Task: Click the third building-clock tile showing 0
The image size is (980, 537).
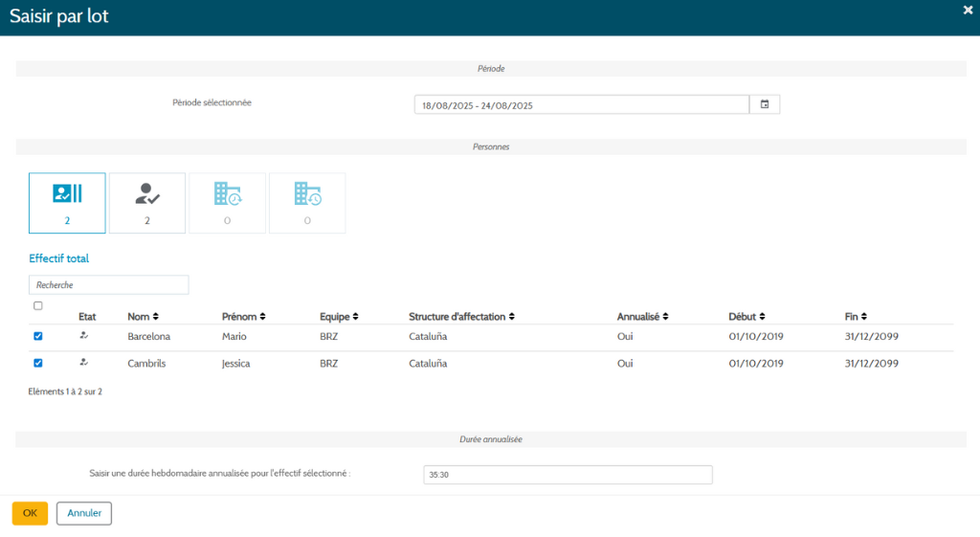Action: [x=227, y=203]
